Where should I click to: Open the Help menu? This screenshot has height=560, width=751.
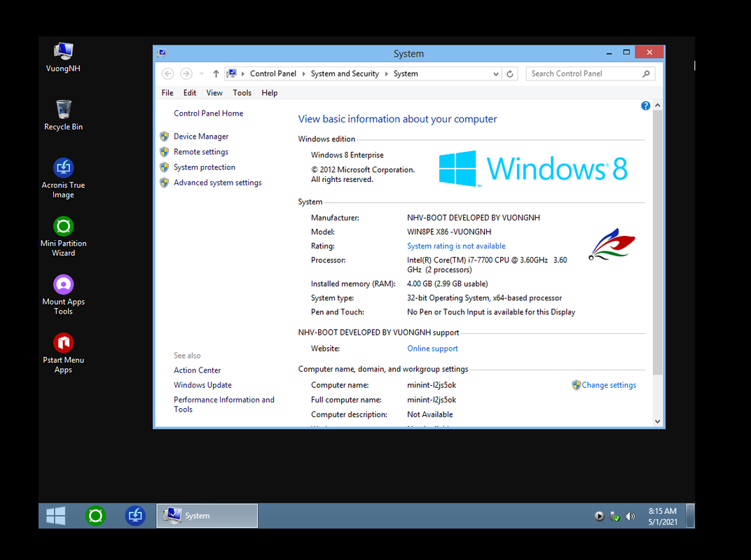tap(269, 93)
